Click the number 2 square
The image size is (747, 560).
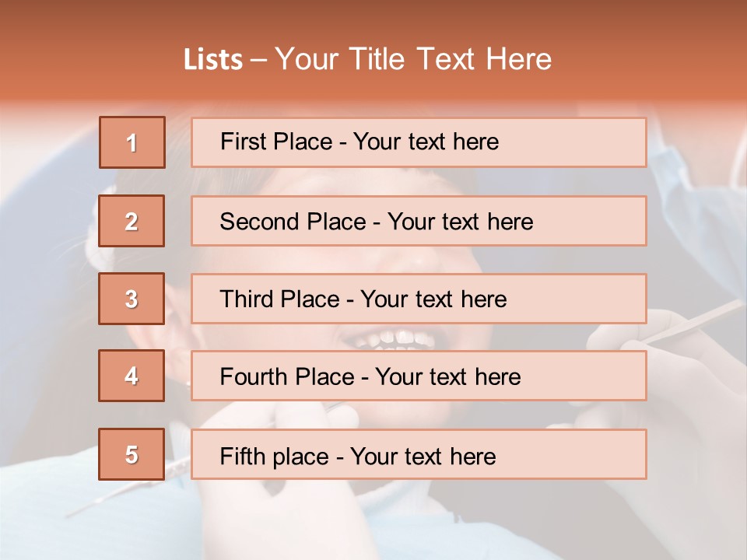132,221
